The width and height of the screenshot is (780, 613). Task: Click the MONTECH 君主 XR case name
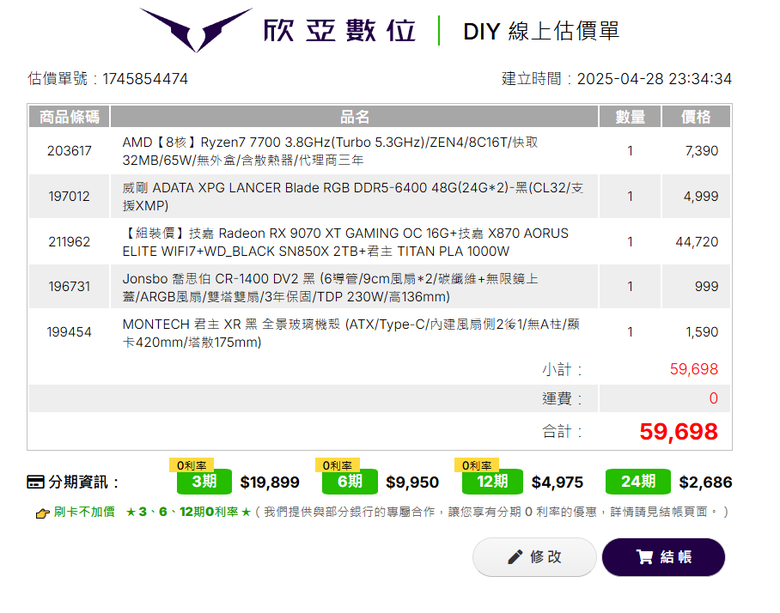pyautogui.click(x=351, y=333)
